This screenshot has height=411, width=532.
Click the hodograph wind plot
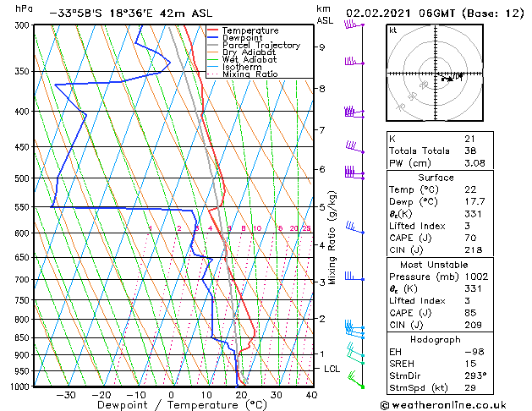click(x=435, y=73)
